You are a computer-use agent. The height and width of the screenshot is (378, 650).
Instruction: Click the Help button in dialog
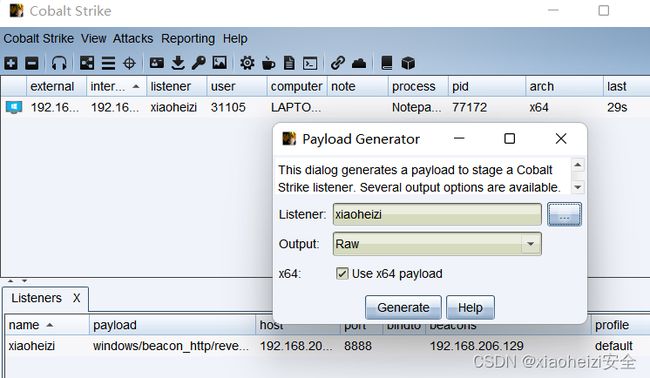[x=470, y=308]
